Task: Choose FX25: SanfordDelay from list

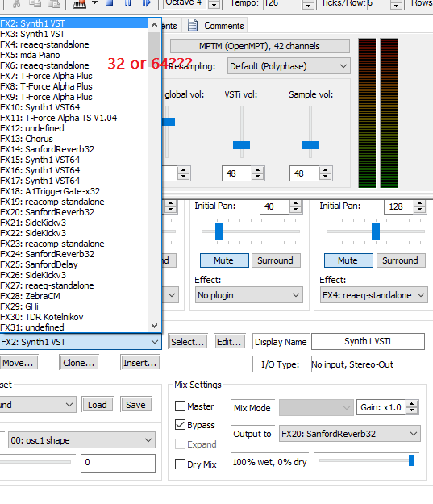Action: [x=74, y=264]
